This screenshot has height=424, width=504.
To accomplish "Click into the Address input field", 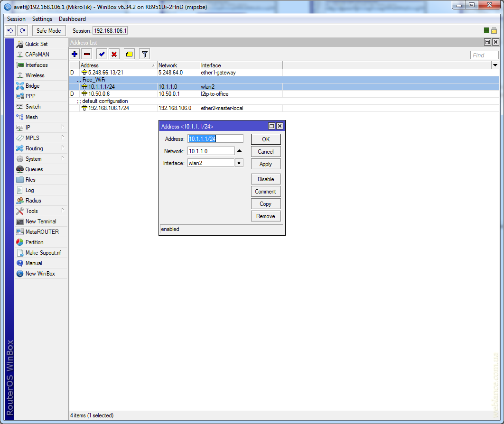I will tap(215, 138).
